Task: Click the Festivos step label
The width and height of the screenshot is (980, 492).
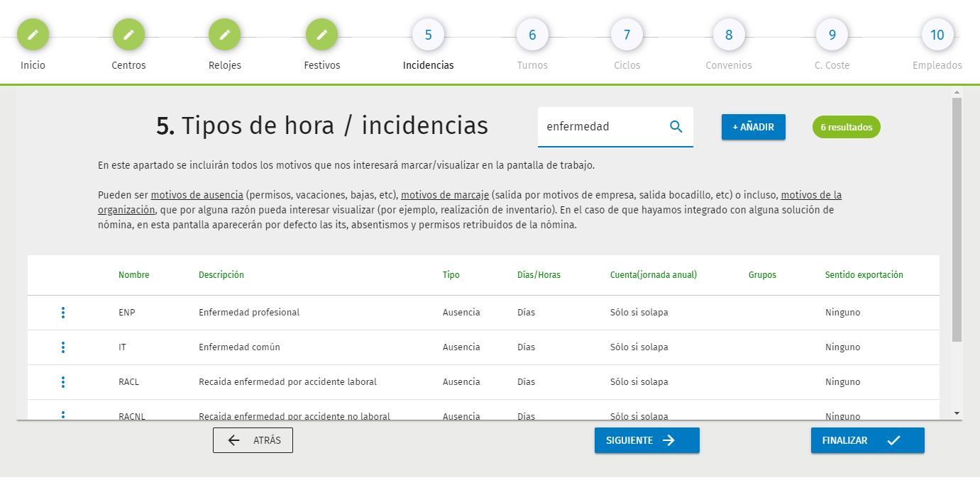Action: (321, 65)
